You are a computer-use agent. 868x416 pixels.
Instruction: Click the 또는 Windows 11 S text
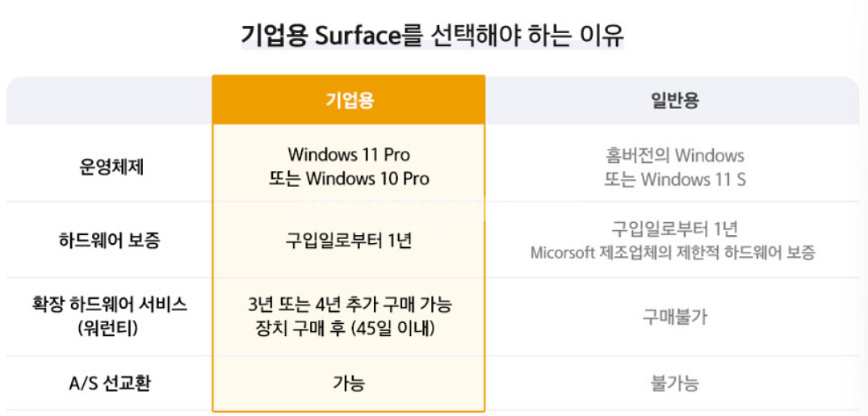674,179
